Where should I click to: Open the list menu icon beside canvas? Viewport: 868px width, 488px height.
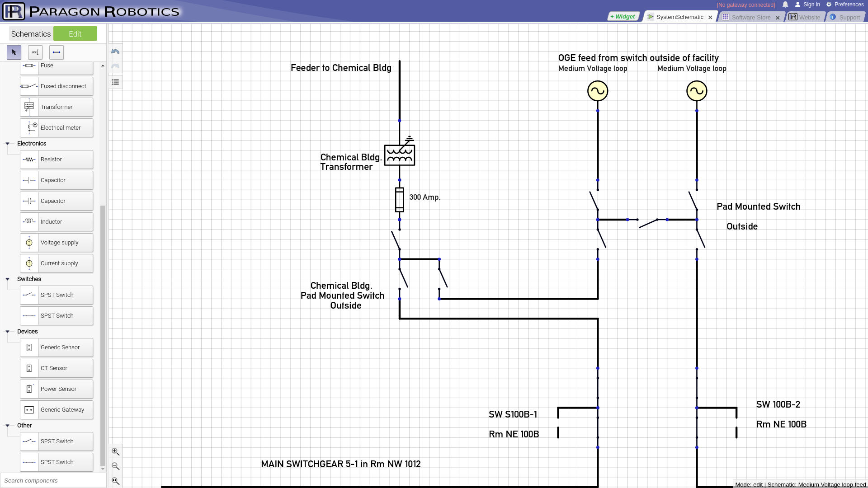(115, 82)
